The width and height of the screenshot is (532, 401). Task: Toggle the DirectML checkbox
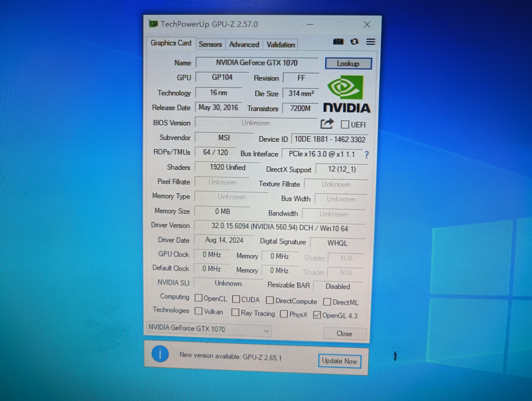click(327, 302)
